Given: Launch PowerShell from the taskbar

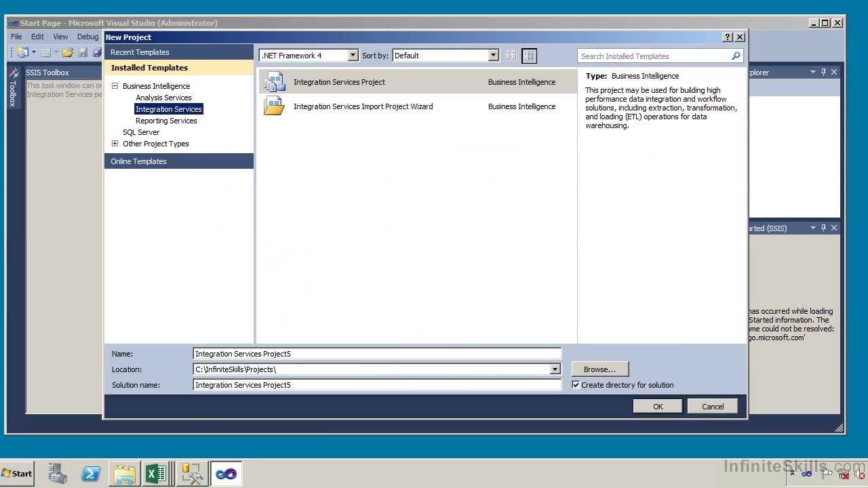Looking at the screenshot, I should [x=91, y=474].
